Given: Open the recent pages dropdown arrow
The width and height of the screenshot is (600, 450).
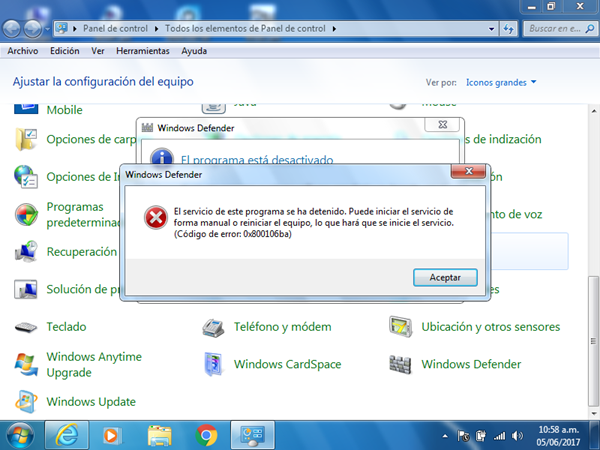Looking at the screenshot, I should point(47,29).
